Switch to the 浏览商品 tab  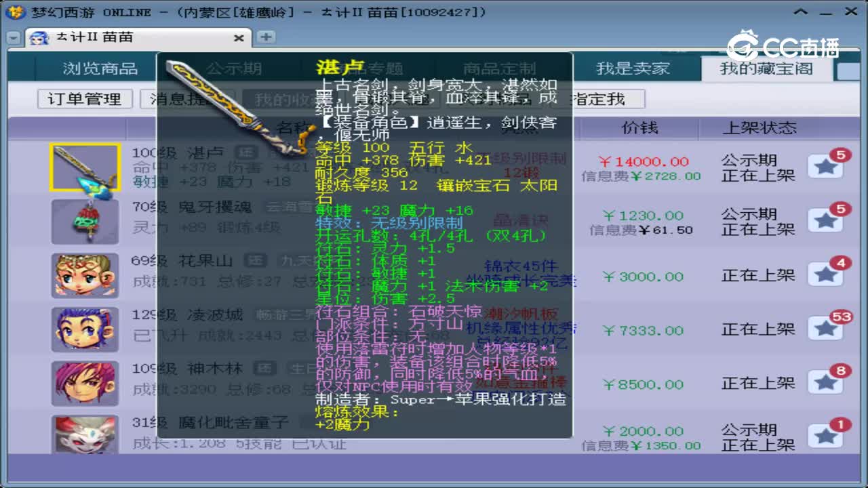(100, 68)
